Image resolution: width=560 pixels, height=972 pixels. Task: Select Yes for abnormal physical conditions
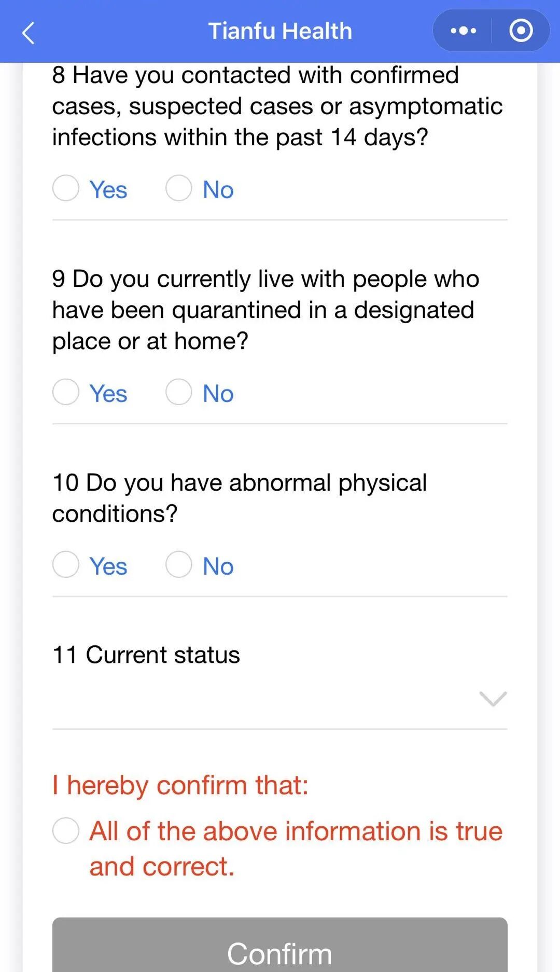click(66, 564)
